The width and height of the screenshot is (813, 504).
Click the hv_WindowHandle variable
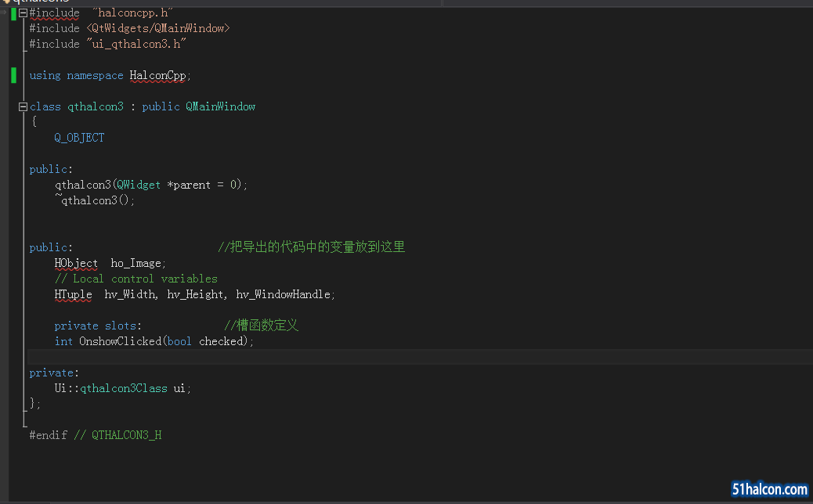click(x=283, y=294)
